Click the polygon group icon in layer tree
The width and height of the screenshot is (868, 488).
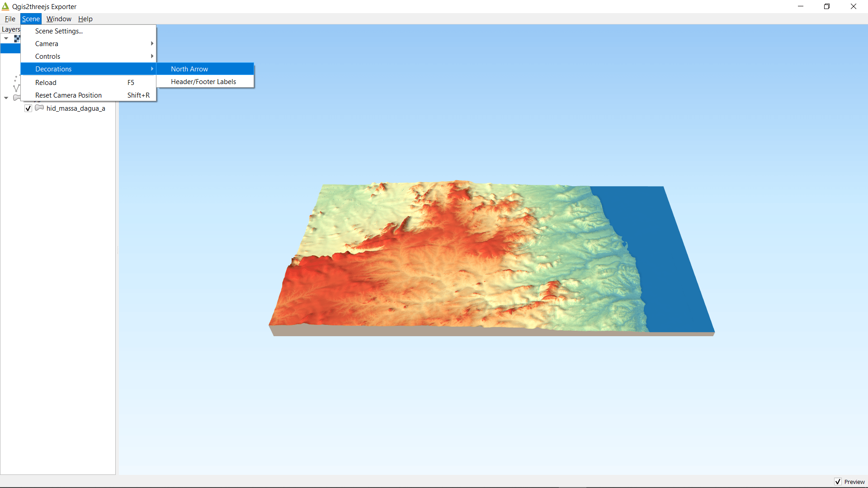point(17,98)
